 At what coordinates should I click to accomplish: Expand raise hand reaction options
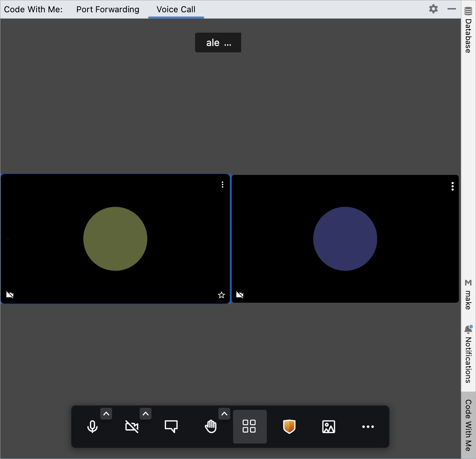pos(224,414)
